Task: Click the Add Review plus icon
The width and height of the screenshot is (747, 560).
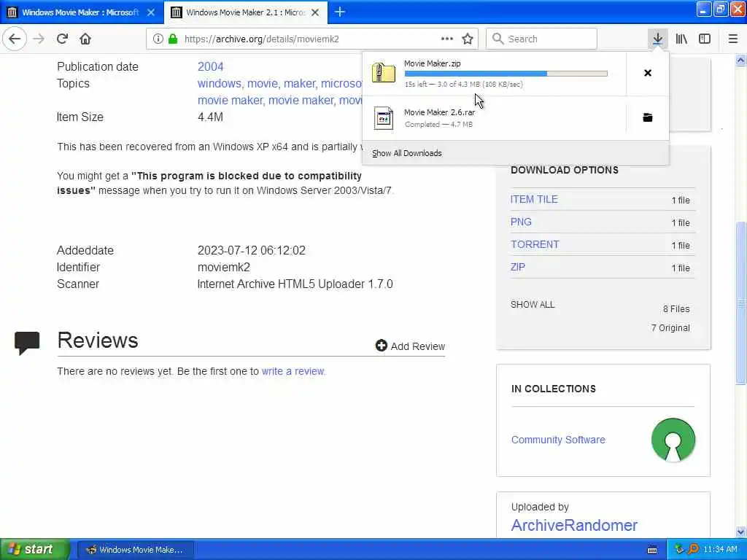Action: (x=381, y=346)
